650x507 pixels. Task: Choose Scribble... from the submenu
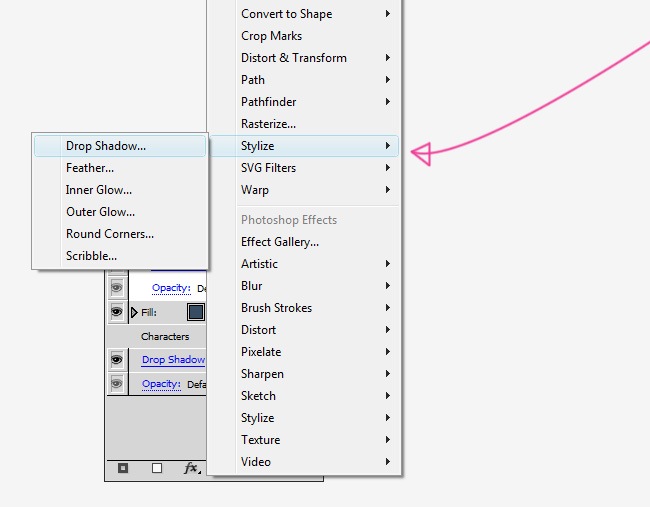coord(120,256)
